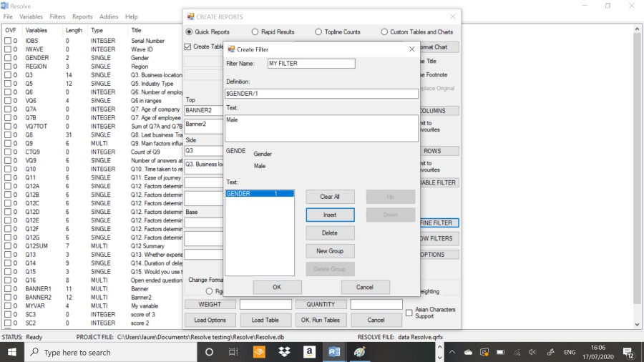Image resolution: width=644 pixels, height=362 pixels.
Task: Open the File menu
Action: point(8,17)
